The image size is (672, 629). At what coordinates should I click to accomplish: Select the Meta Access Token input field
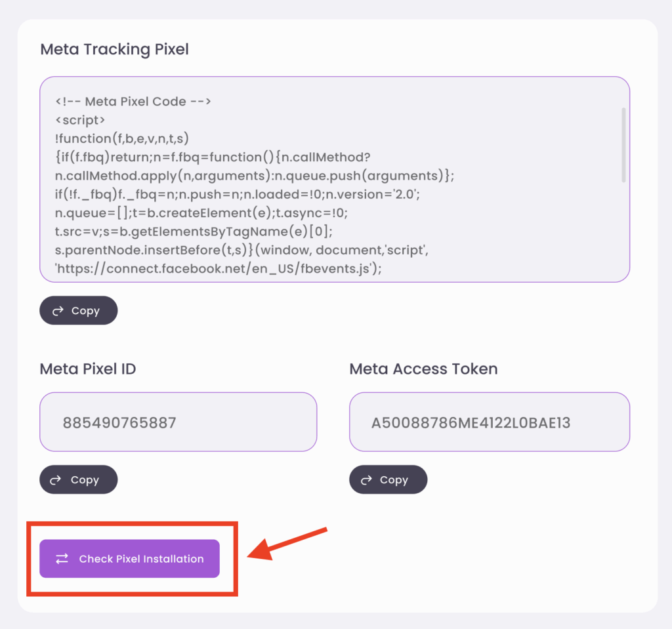click(489, 422)
